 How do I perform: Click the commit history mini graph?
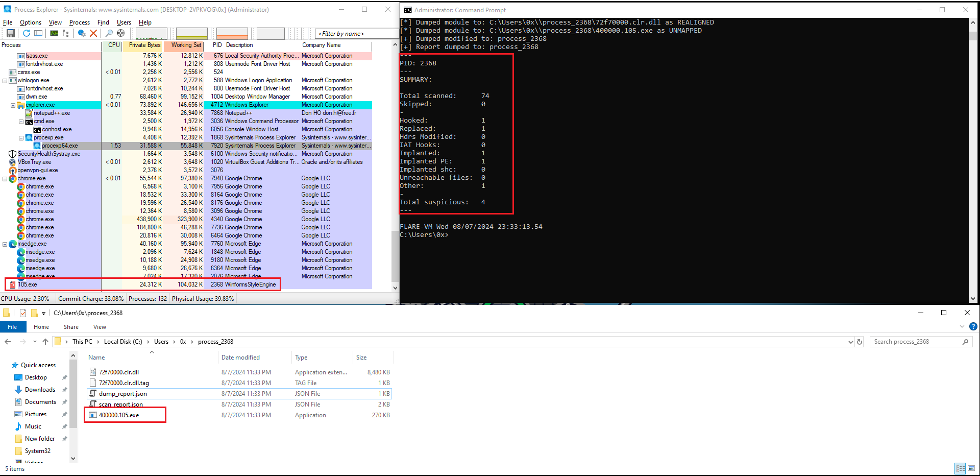pos(192,33)
